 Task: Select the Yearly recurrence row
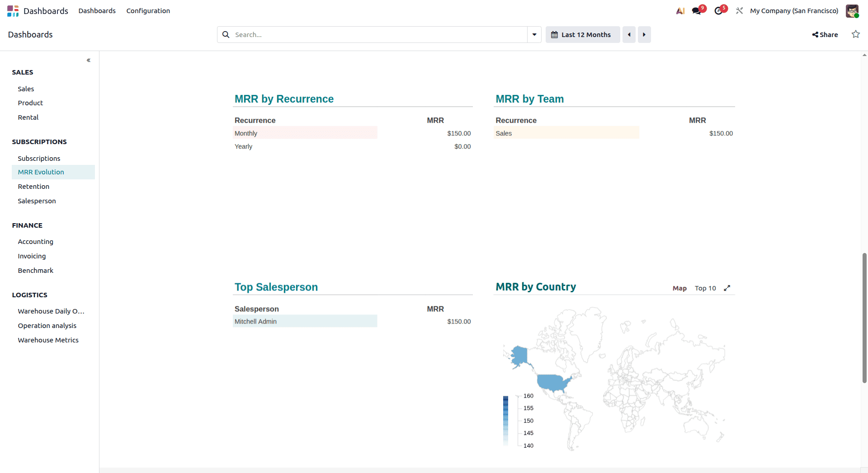(353, 146)
